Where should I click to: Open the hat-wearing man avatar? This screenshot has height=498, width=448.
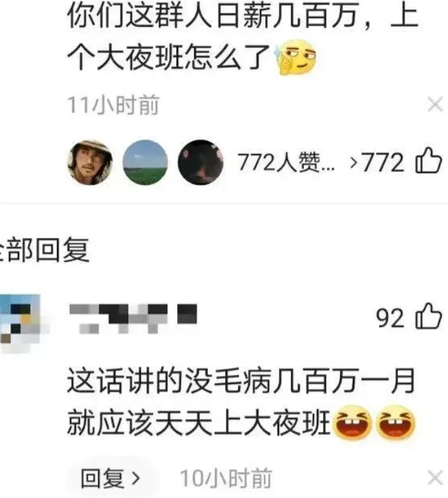[x=90, y=163]
